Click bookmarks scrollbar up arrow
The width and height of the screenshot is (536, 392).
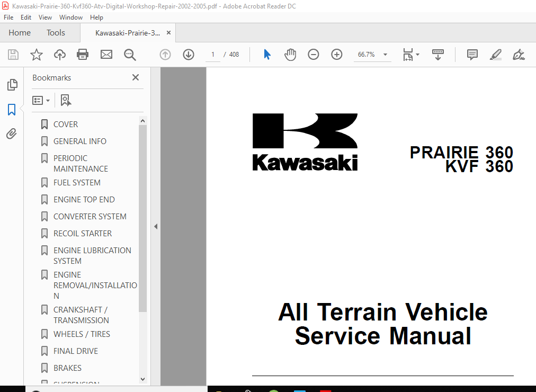click(x=143, y=121)
